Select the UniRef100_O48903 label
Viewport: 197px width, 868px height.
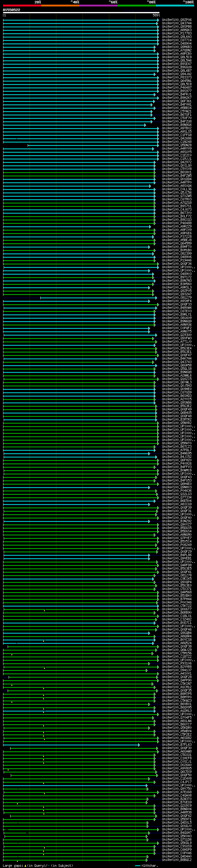pos(177,274)
